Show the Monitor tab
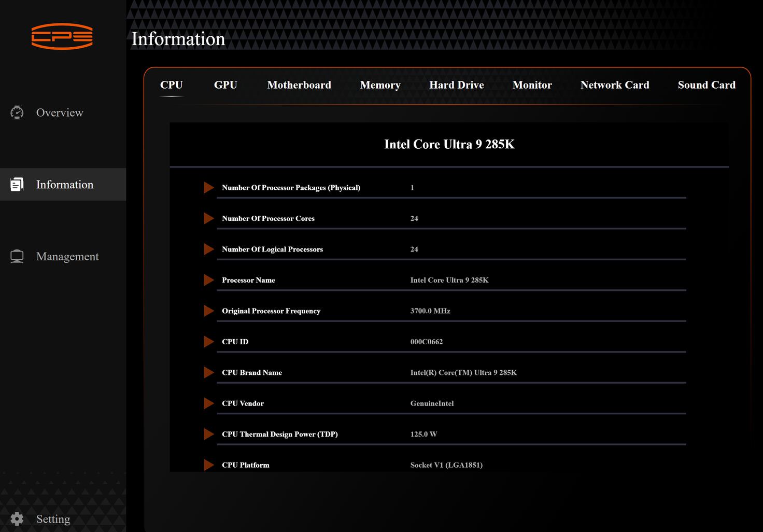Image resolution: width=763 pixels, height=532 pixels. pyautogui.click(x=532, y=85)
